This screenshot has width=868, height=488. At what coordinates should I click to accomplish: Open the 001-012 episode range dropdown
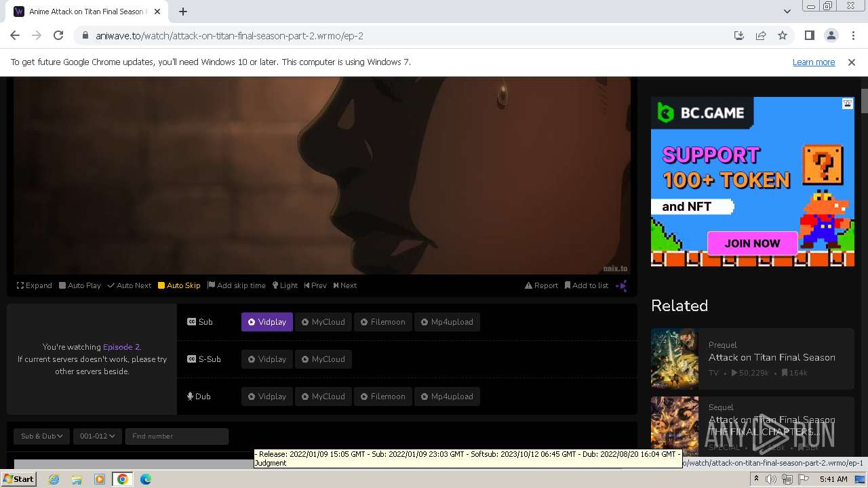pos(97,436)
